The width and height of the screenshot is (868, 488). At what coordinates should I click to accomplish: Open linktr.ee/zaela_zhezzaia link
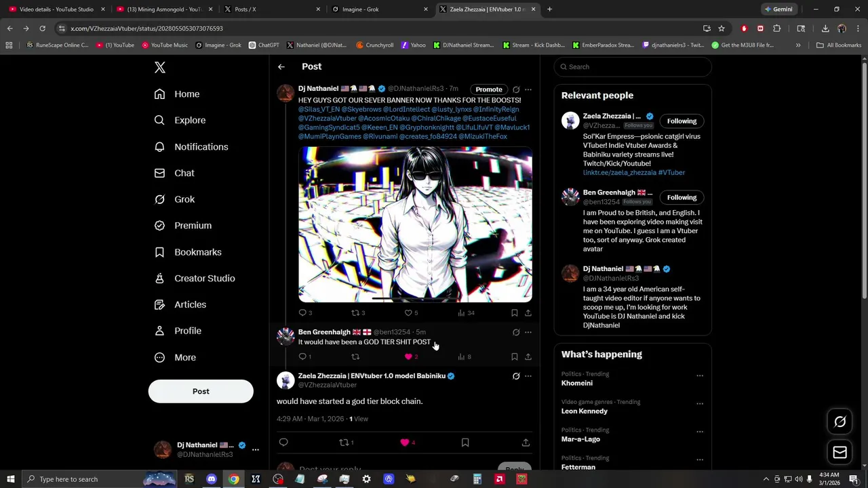pyautogui.click(x=619, y=173)
